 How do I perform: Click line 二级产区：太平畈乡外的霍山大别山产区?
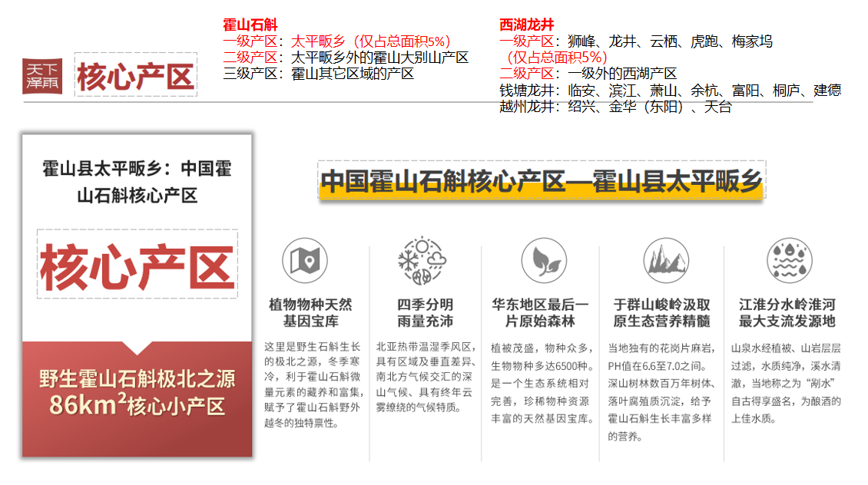(x=346, y=58)
